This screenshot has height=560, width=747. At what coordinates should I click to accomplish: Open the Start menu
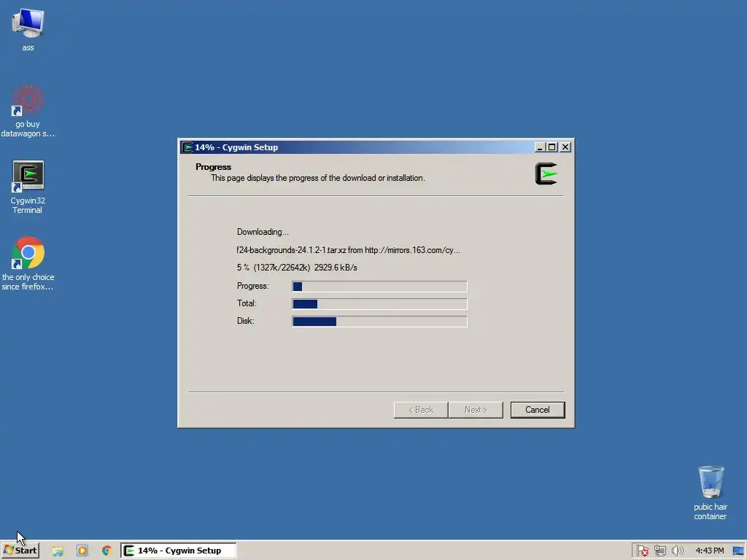coord(20,551)
